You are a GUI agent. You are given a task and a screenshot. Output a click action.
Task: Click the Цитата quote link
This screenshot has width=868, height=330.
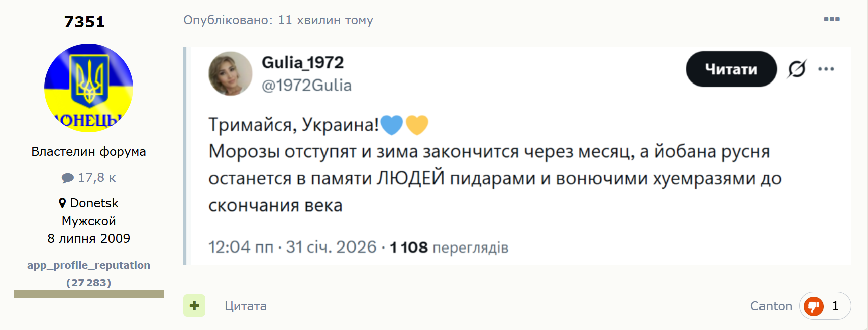pyautogui.click(x=245, y=306)
